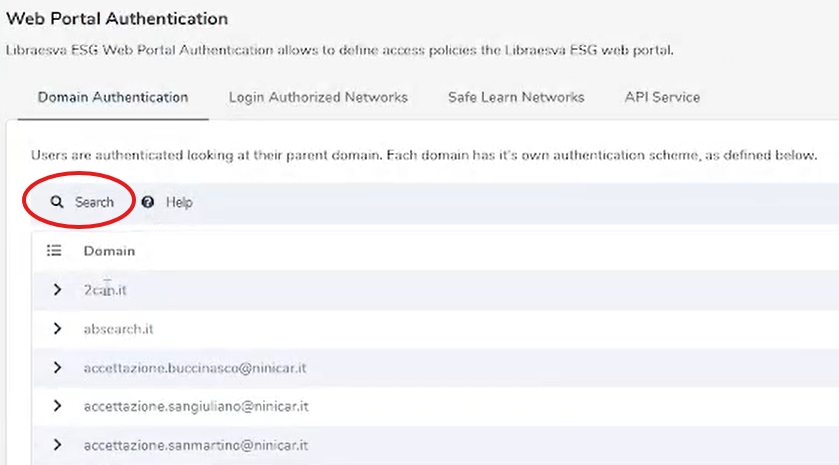Click the accettazione.sangiuliano@ninicar.it entry text
This screenshot has width=839, height=465.
(195, 407)
